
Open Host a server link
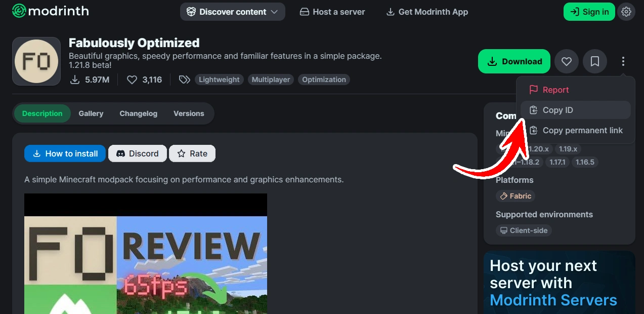point(332,12)
